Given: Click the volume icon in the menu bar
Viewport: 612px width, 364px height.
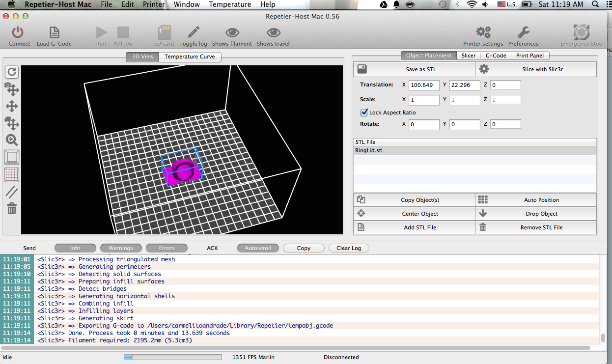Looking at the screenshot, I should (486, 4).
